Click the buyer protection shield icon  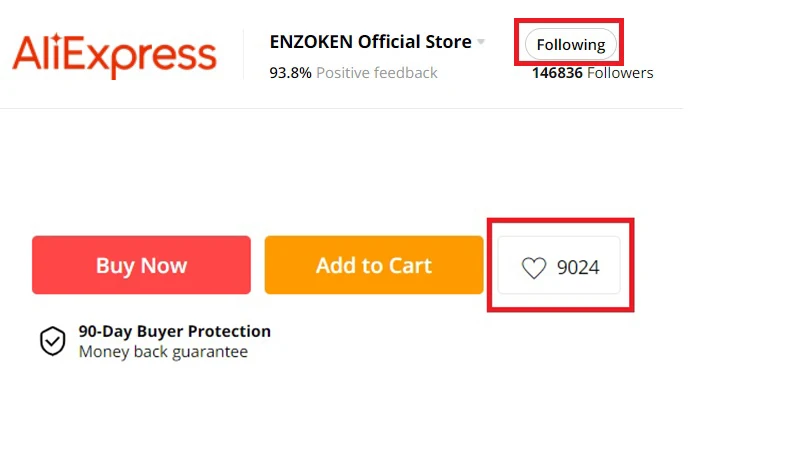tap(52, 341)
